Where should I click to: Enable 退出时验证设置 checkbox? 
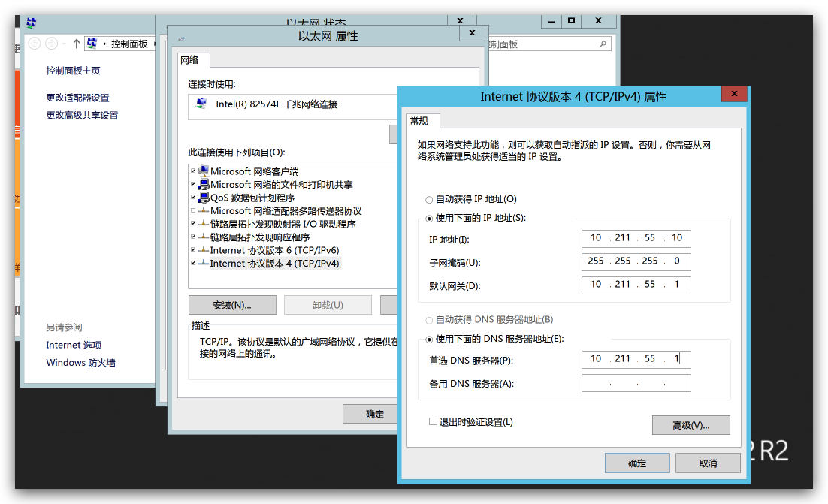tap(433, 422)
